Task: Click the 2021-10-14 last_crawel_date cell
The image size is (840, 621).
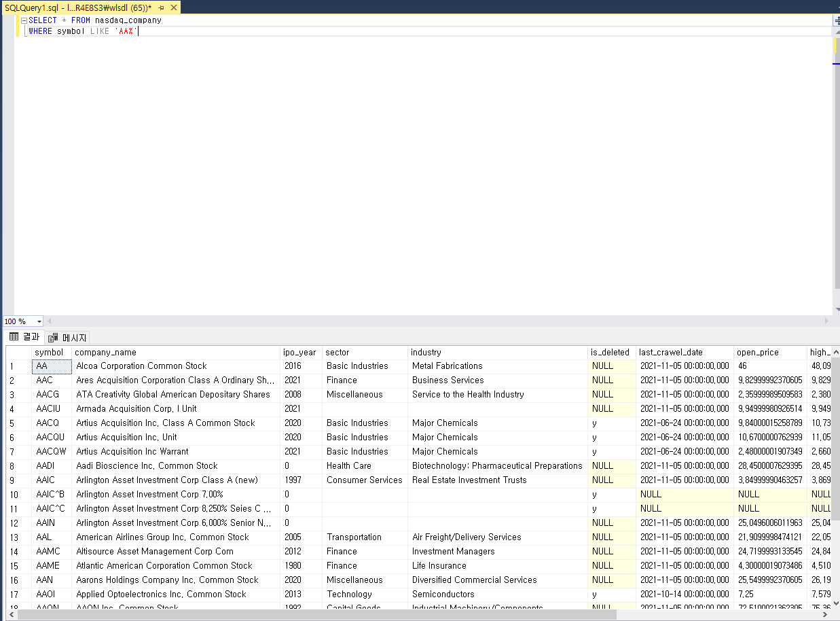Action: pyautogui.click(x=685, y=595)
